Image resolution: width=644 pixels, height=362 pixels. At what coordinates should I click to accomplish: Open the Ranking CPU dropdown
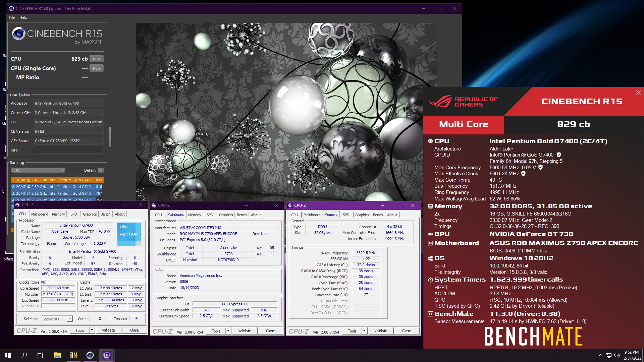click(38, 170)
